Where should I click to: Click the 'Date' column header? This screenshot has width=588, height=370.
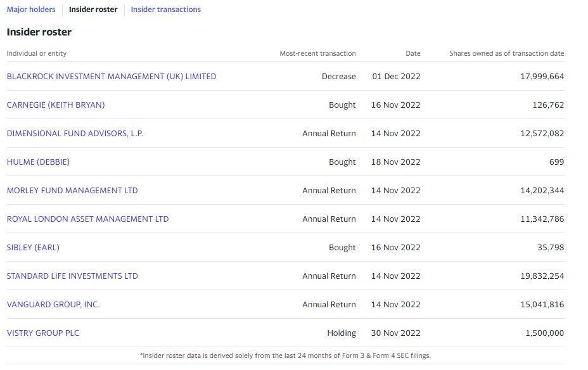coord(413,53)
